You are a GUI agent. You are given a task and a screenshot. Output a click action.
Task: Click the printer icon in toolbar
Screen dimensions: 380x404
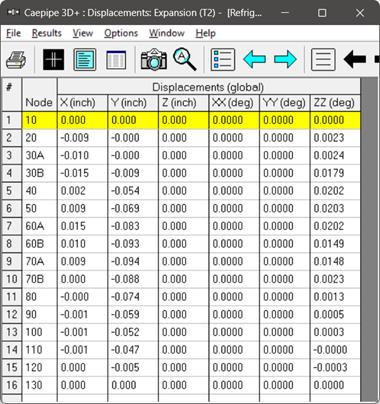pos(16,60)
